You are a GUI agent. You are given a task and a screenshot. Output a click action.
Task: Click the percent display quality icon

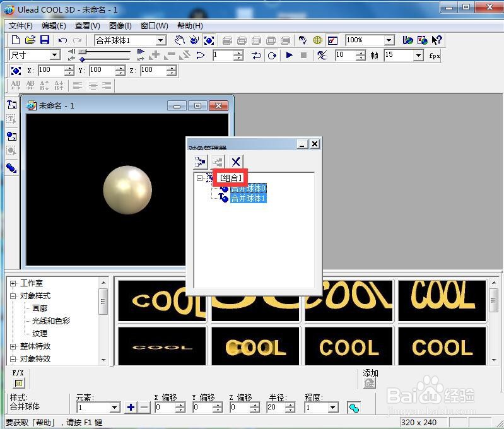(322, 56)
